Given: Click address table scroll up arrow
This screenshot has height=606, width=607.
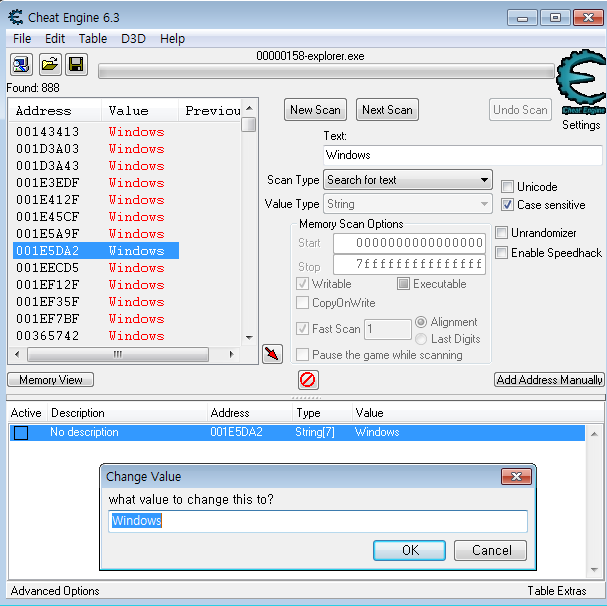Looking at the screenshot, I should (x=594, y=434).
